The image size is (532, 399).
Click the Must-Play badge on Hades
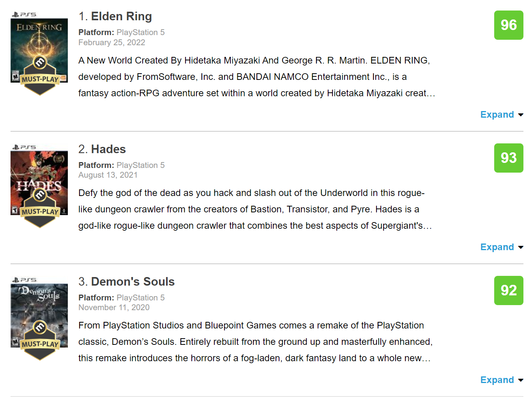[x=40, y=211]
